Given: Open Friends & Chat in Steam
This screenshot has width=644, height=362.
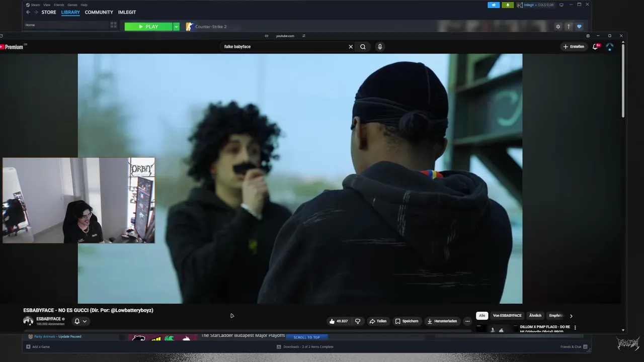Looking at the screenshot, I should [574, 347].
